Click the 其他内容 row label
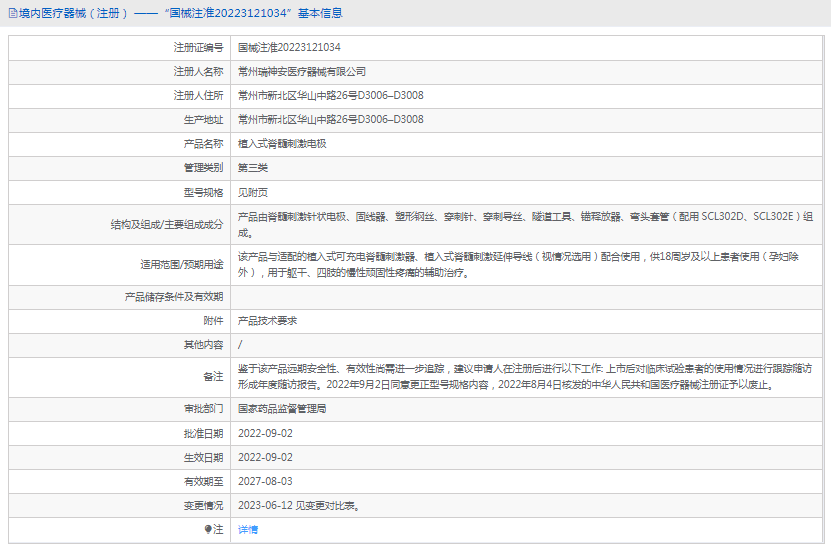 tap(204, 344)
